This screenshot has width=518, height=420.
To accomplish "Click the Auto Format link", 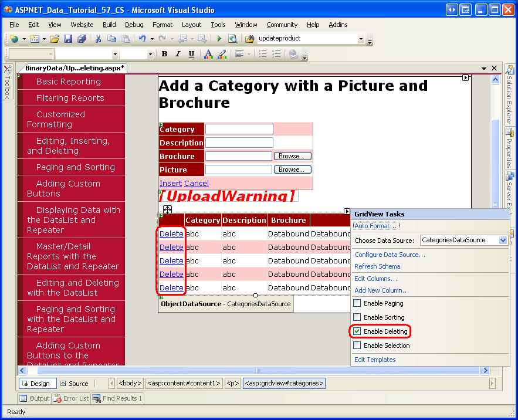I will tap(376, 226).
